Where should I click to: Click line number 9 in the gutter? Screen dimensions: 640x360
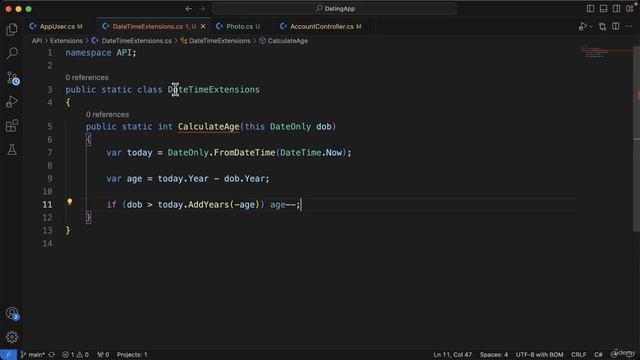coord(49,179)
